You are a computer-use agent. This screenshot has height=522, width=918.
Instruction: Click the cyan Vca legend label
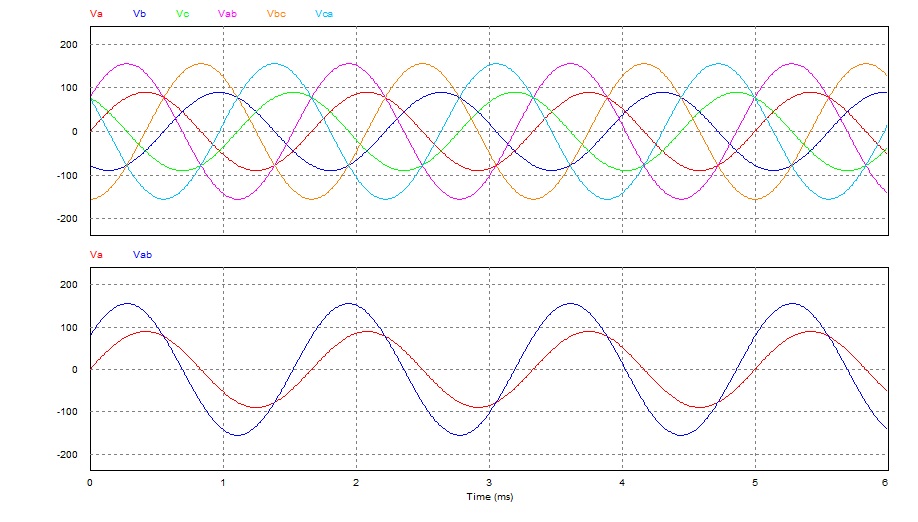coord(324,13)
